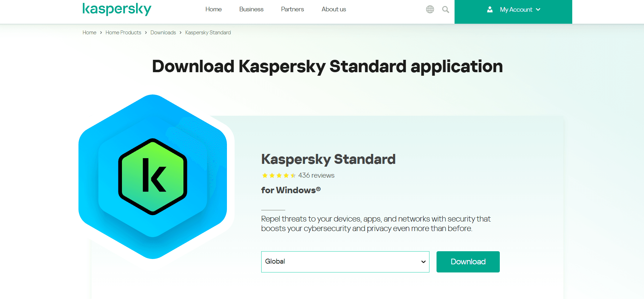Open the Global region dropdown

click(x=345, y=262)
